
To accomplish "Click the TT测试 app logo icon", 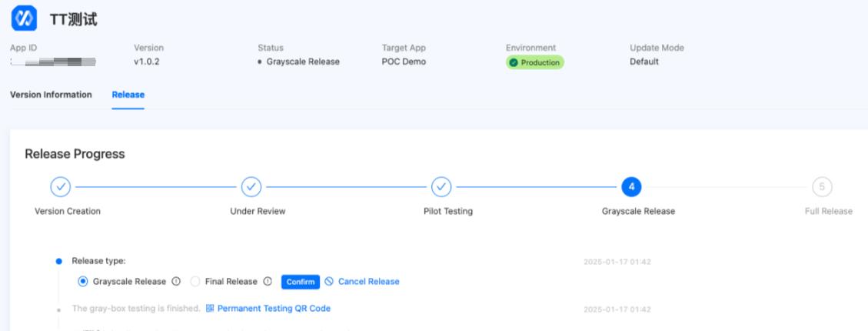I will pyautogui.click(x=24, y=18).
